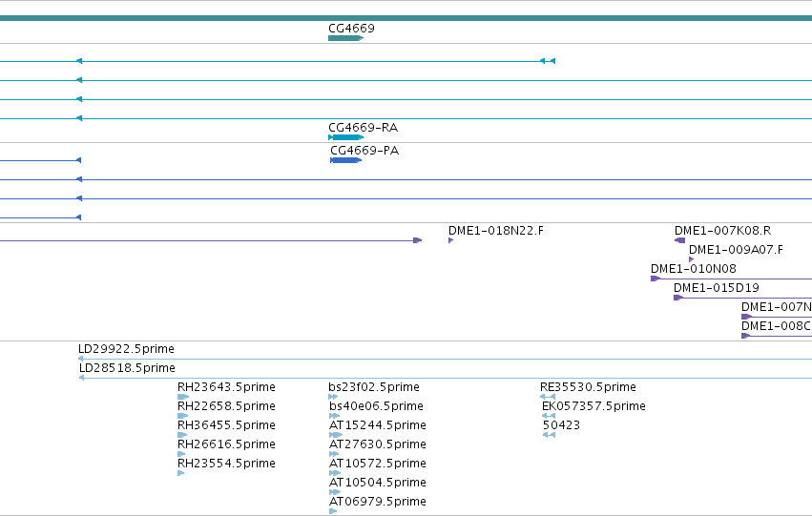812x516 pixels.
Task: Select the DME1-015D19 feature start
Action: 678,298
